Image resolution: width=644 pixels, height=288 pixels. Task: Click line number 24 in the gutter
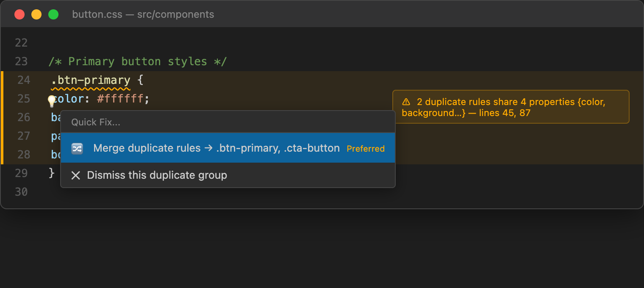pos(24,80)
